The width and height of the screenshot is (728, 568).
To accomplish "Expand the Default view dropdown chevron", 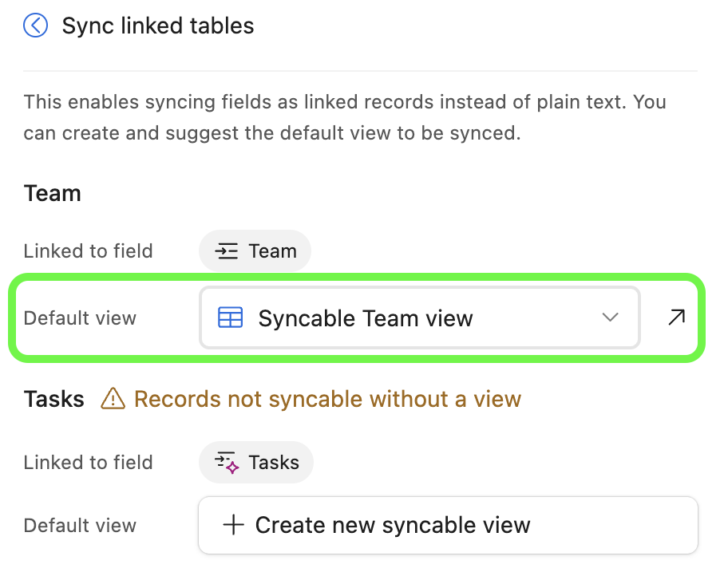I will click(x=610, y=318).
